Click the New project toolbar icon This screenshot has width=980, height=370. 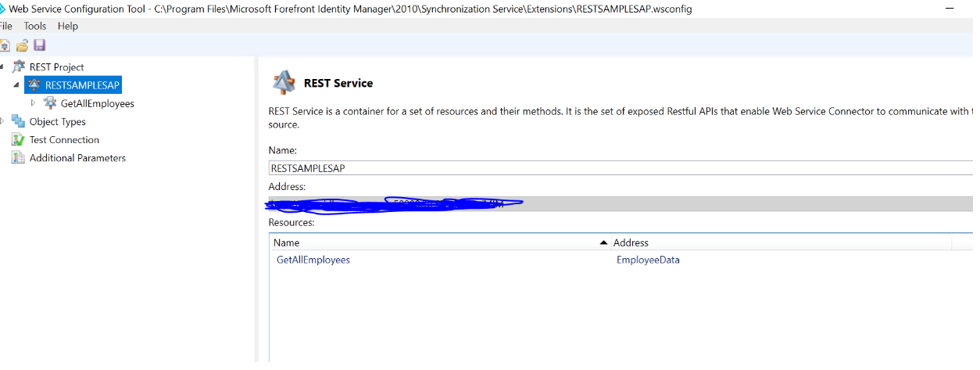tap(4, 45)
